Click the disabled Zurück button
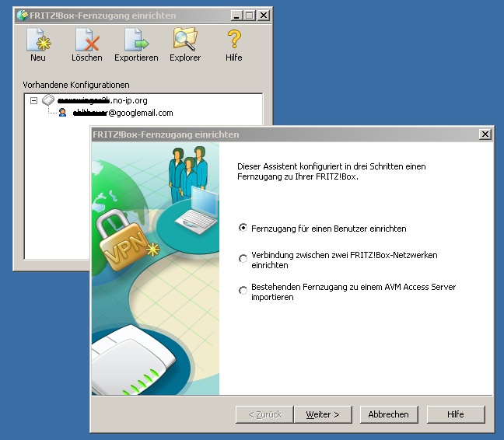This screenshot has height=440, width=504. click(x=264, y=414)
